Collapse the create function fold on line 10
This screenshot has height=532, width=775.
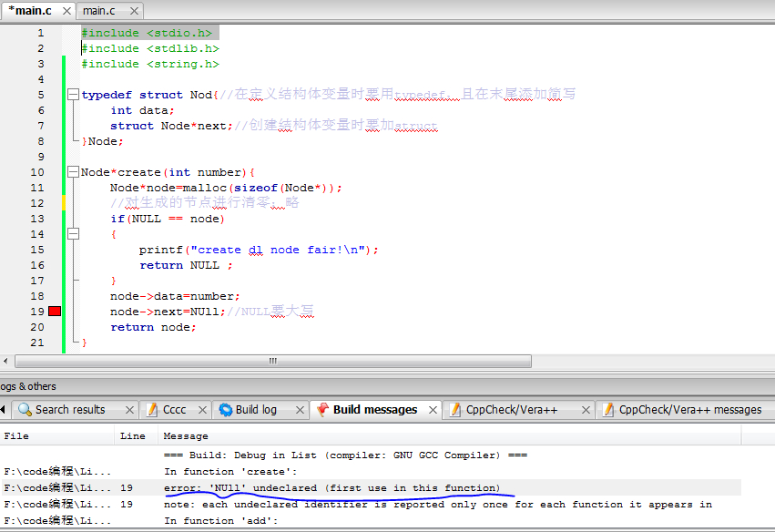click(73, 172)
